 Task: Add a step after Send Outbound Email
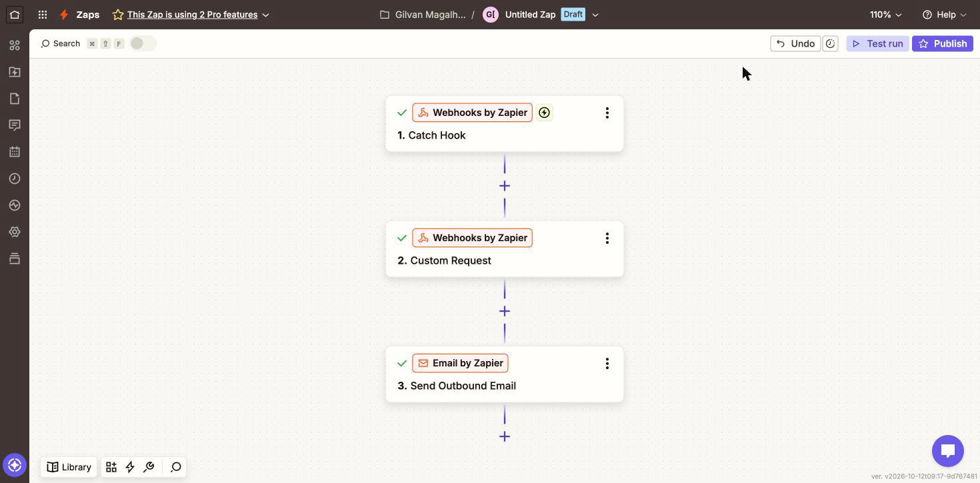pos(505,436)
